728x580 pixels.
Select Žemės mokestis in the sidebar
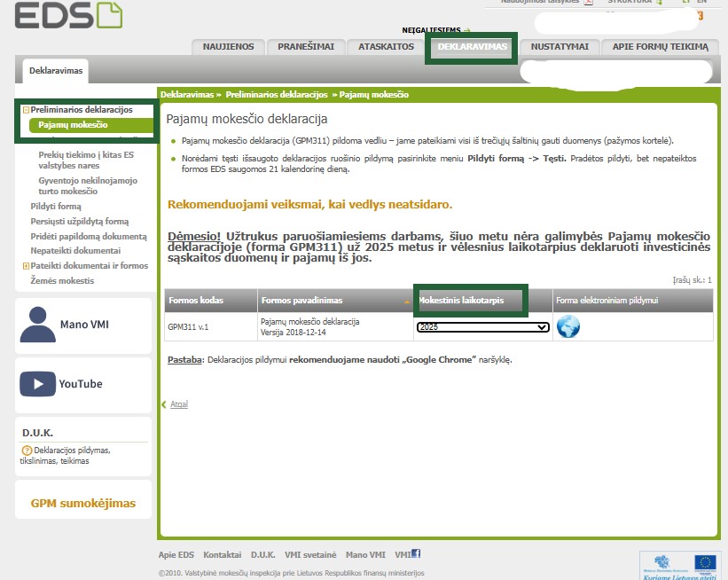point(62,280)
